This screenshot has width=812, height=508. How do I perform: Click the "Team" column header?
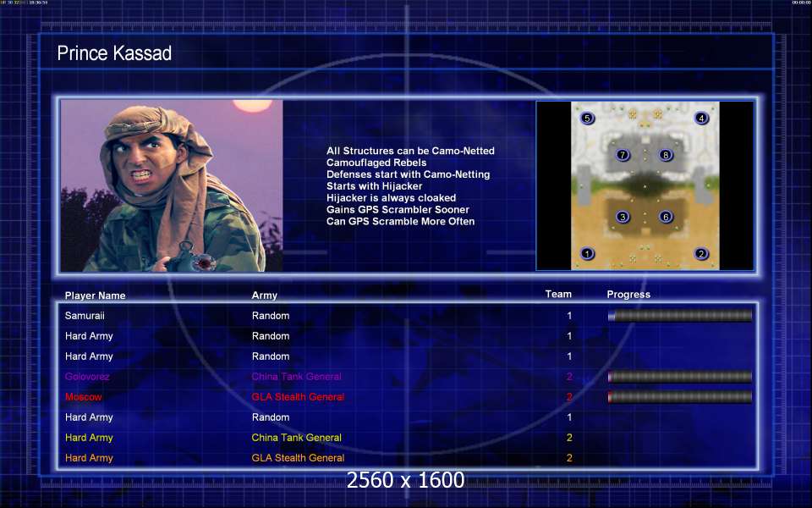click(x=558, y=294)
